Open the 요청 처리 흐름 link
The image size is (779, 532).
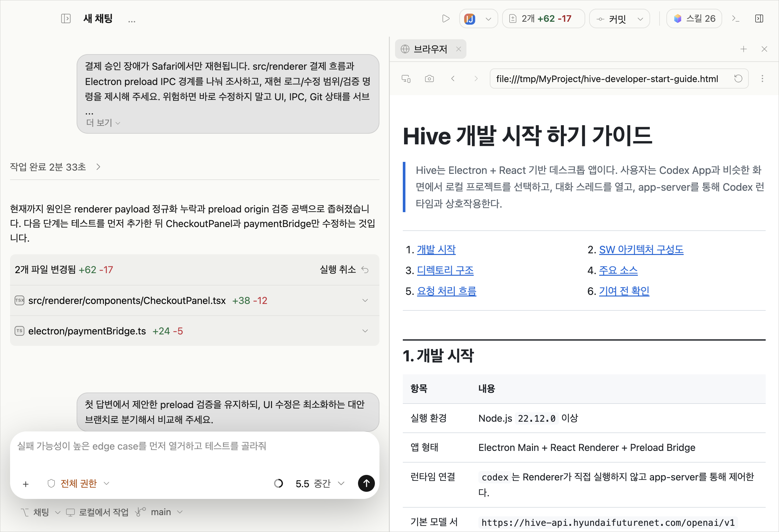[447, 291]
